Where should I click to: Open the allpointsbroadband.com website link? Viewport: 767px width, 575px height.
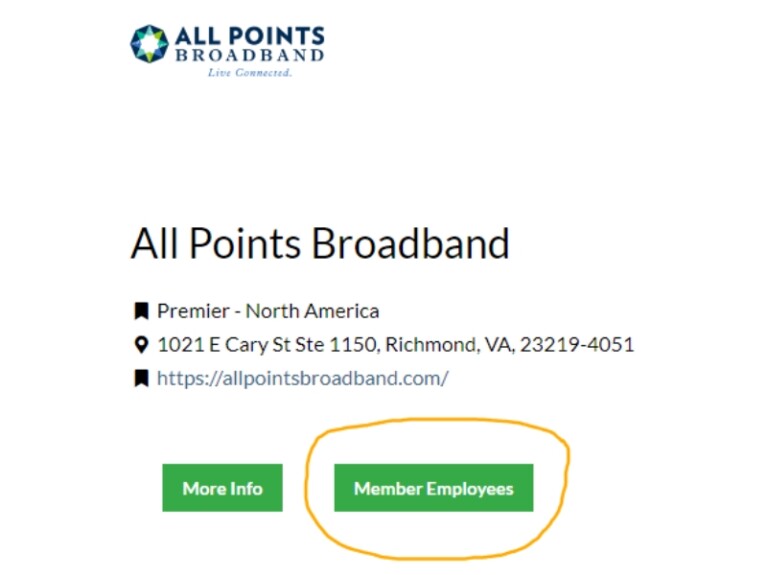302,378
